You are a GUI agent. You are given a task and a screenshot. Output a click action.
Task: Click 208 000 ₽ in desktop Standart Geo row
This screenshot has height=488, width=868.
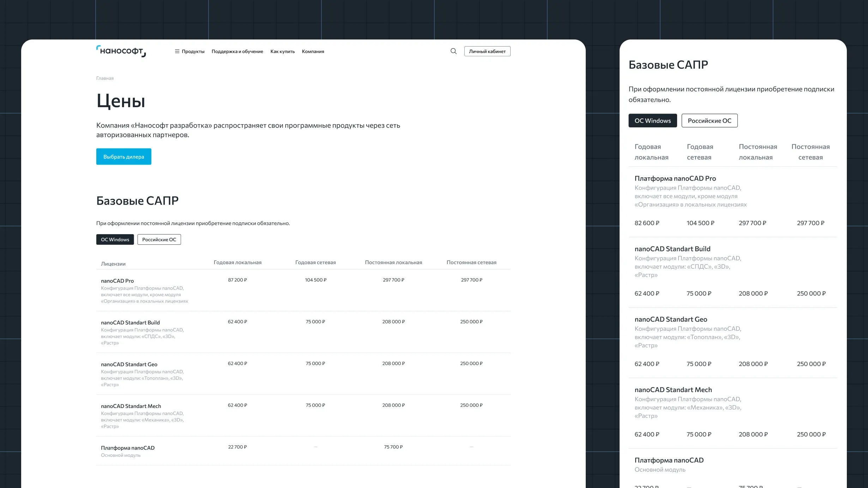point(393,364)
